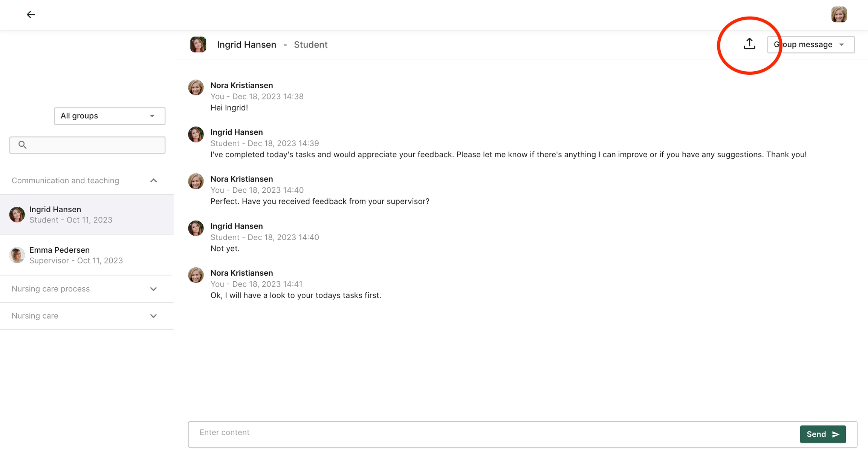Screen dimensions: 868x454
Task: Click Ingrid Hansen name in chat header
Action: [x=246, y=44]
